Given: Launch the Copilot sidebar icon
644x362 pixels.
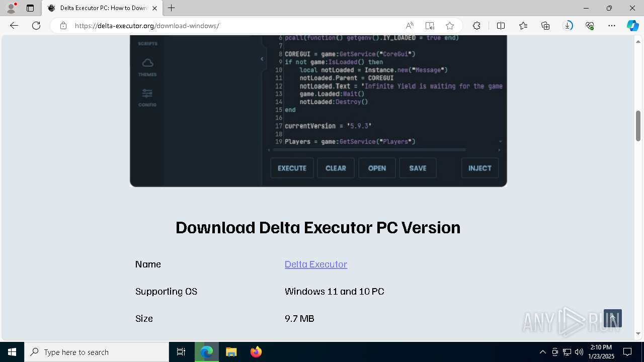Looking at the screenshot, I should point(632,26).
